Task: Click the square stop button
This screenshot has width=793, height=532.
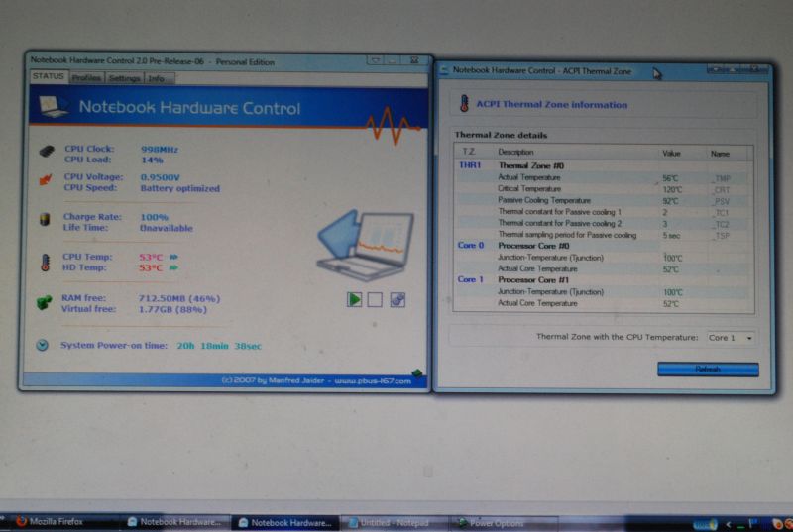Action: (375, 299)
